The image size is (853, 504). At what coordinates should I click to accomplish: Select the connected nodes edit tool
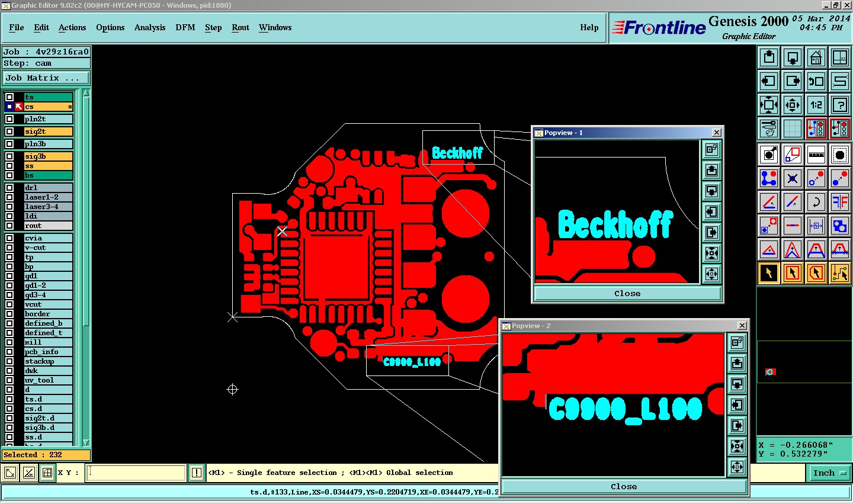click(x=769, y=178)
